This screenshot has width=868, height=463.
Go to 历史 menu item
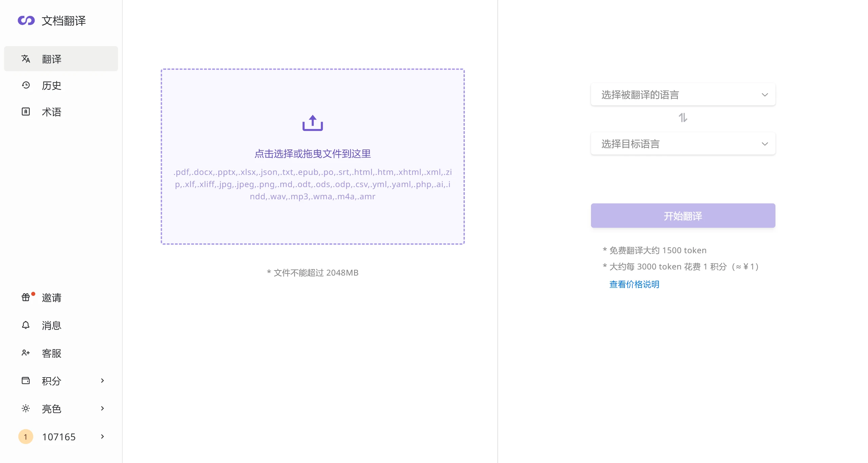52,85
